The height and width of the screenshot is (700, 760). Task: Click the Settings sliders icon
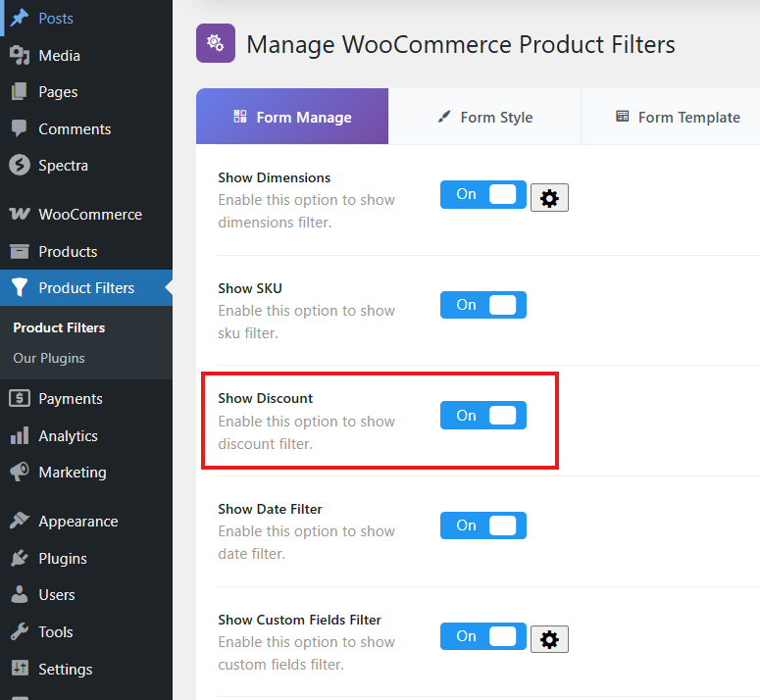tap(20, 668)
